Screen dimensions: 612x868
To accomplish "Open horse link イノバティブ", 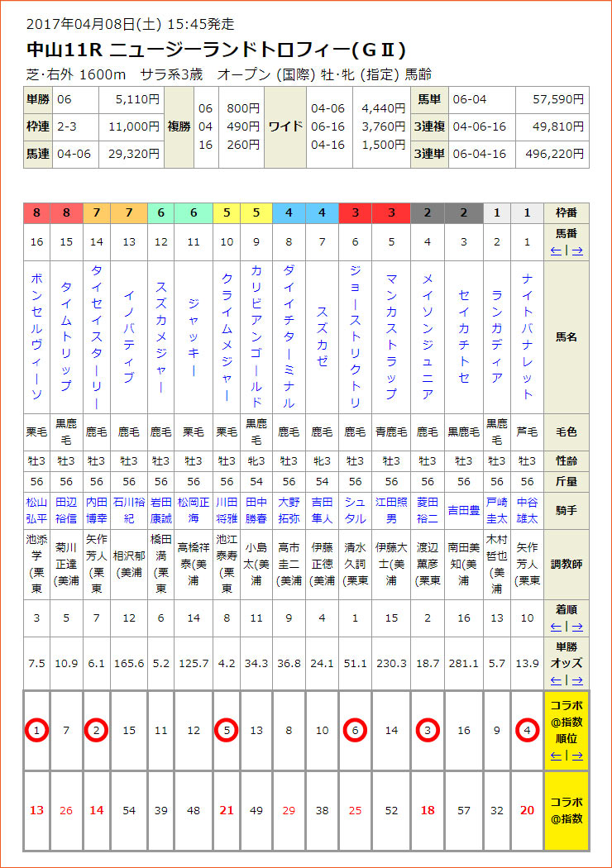I will point(129,337).
